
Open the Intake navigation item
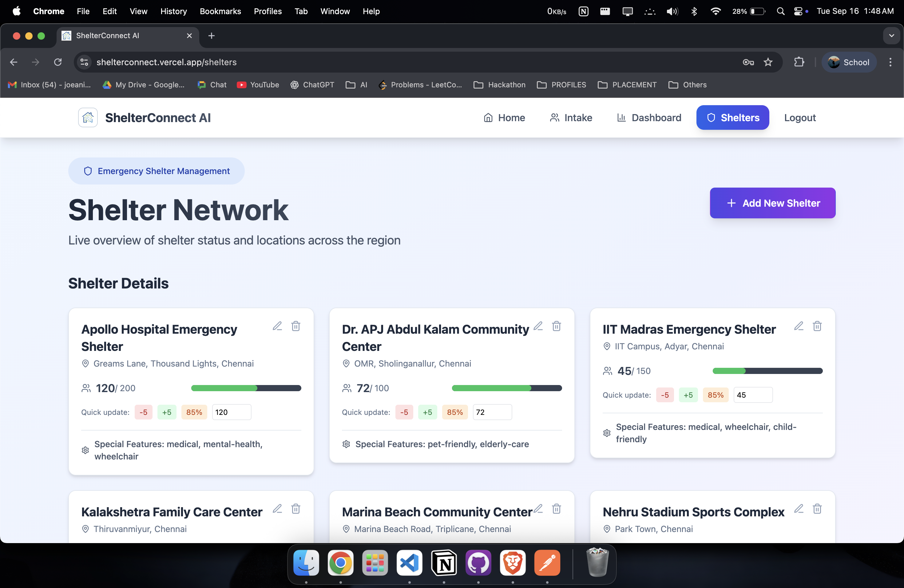point(571,118)
